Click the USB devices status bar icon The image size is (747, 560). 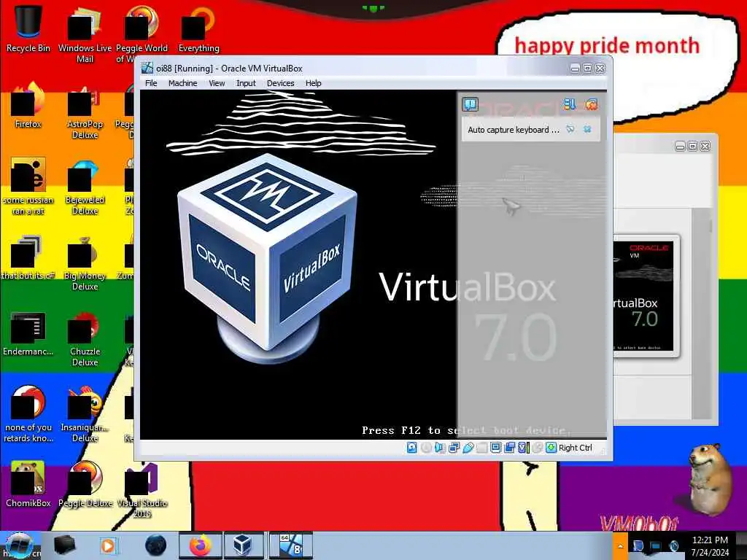click(x=468, y=448)
